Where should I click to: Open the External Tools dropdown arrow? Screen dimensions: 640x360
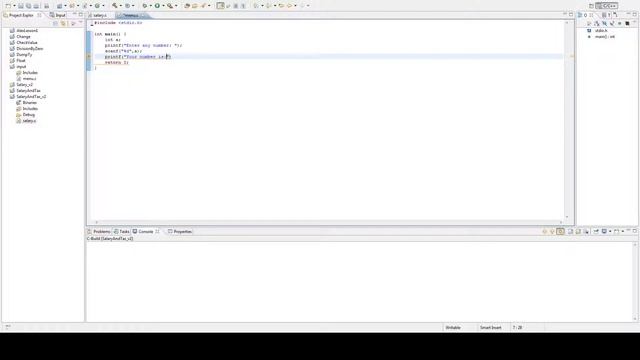176,6
